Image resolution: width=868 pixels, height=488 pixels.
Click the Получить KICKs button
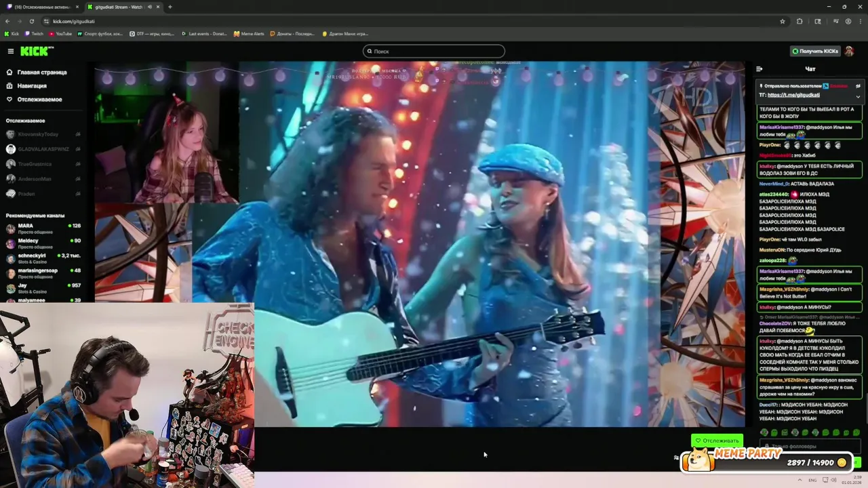814,51
